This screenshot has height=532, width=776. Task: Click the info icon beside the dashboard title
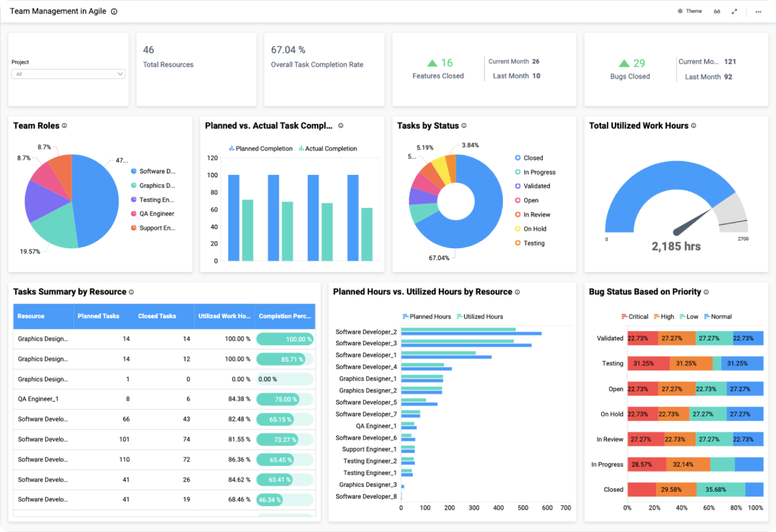point(114,11)
